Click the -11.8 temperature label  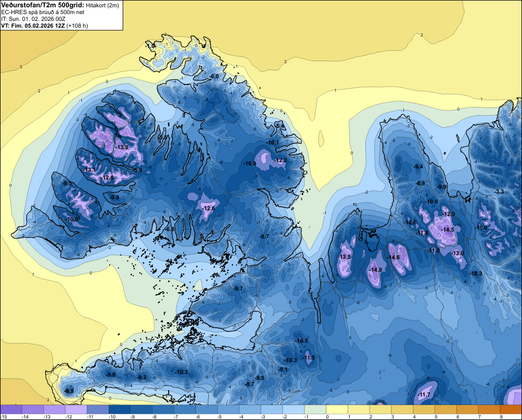click(422, 233)
